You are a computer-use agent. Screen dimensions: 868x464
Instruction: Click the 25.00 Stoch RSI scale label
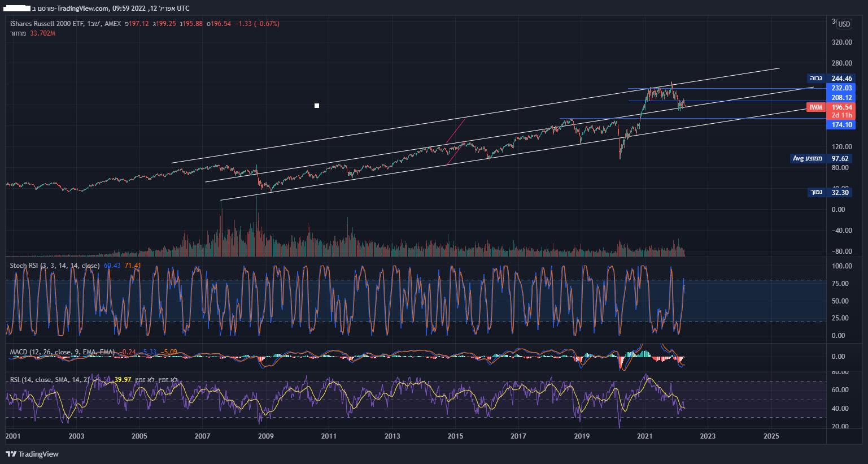coord(841,318)
